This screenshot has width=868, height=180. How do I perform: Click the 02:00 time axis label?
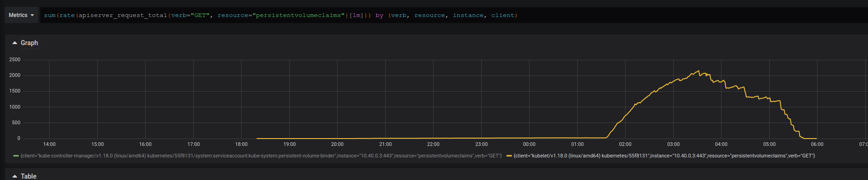[625, 144]
